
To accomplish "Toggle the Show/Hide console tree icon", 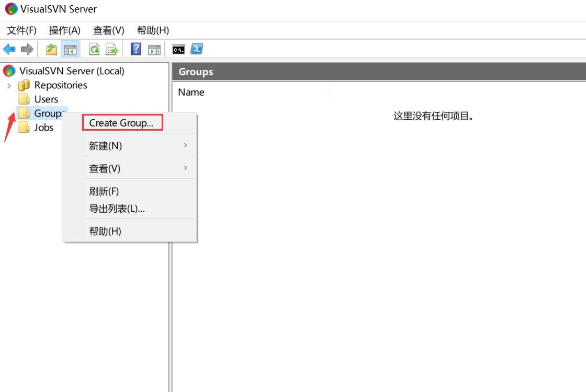I will pos(70,49).
